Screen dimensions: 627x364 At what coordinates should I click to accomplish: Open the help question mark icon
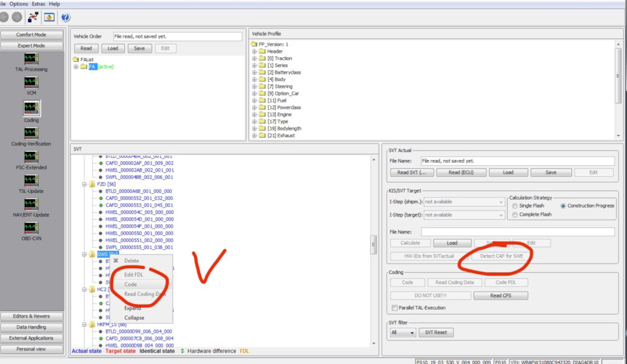(65, 17)
